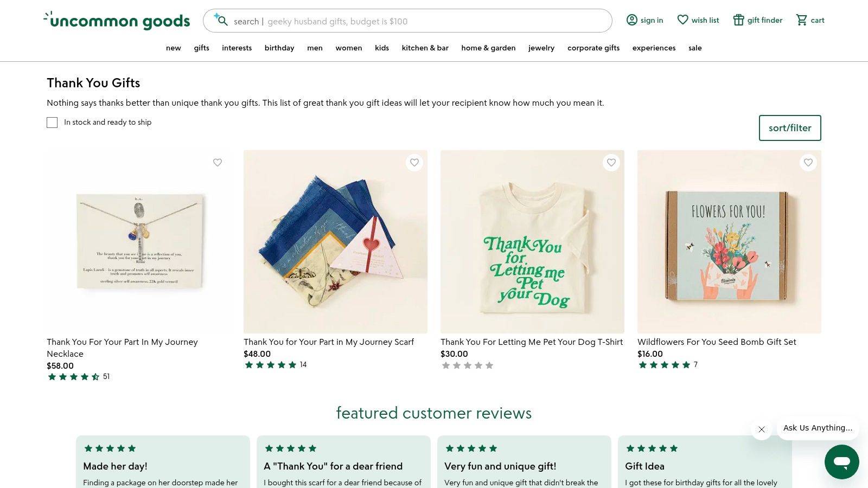Open the Wildflowers For You Seed Bomb link
868x488 pixels.
pos(717,342)
